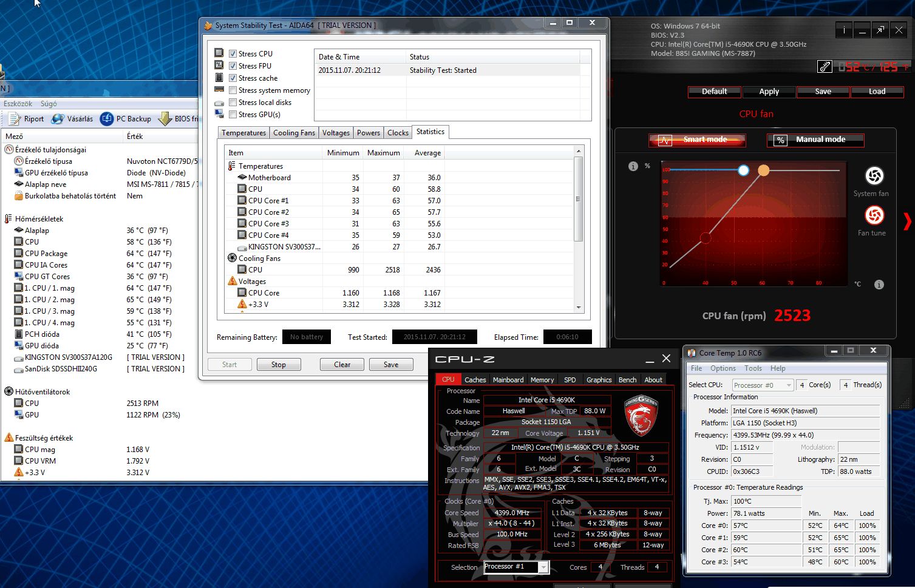
Task: Click the Clear button in AIDA64
Action: click(x=342, y=365)
